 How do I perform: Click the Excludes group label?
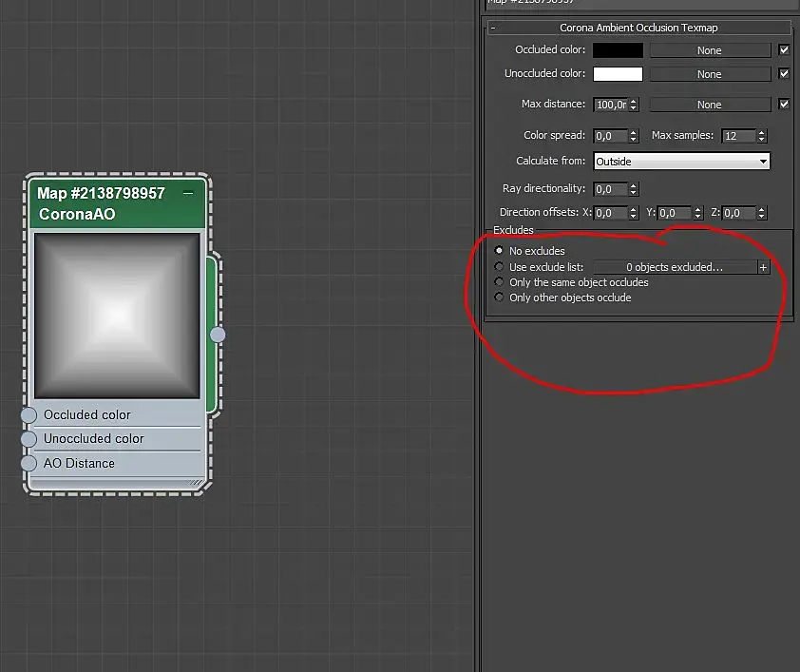point(513,230)
